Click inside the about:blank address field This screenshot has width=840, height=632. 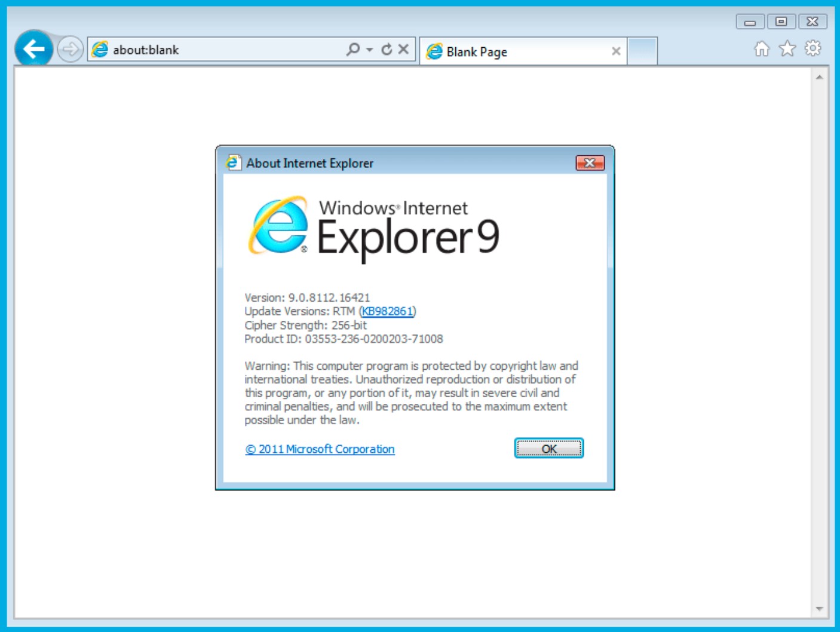point(209,50)
